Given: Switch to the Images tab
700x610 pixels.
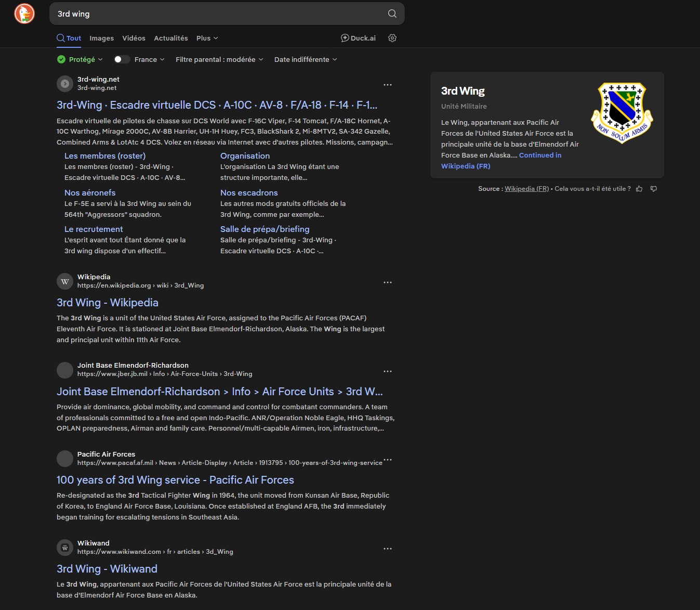Looking at the screenshot, I should pyautogui.click(x=101, y=38).
